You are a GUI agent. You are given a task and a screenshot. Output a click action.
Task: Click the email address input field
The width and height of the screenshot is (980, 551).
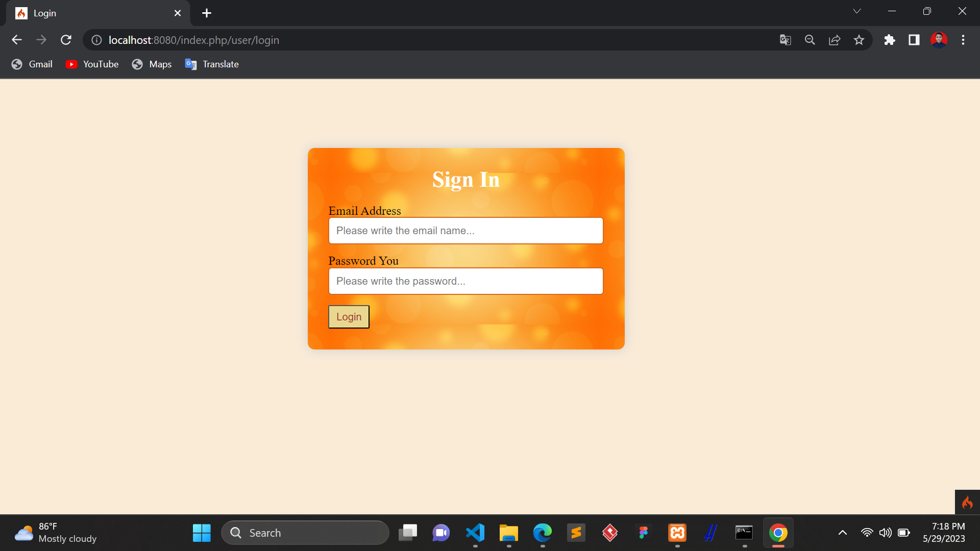click(465, 231)
